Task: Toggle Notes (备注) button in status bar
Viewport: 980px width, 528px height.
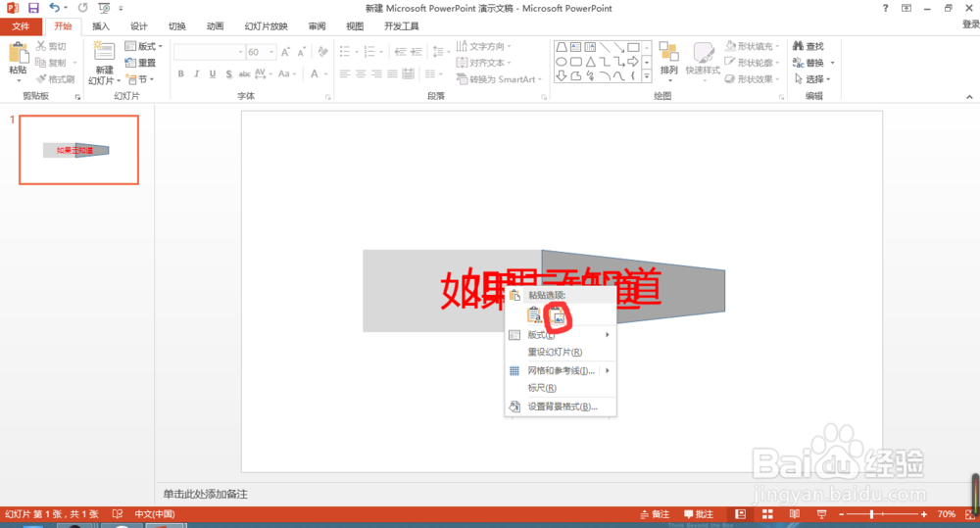Action: 655,514
